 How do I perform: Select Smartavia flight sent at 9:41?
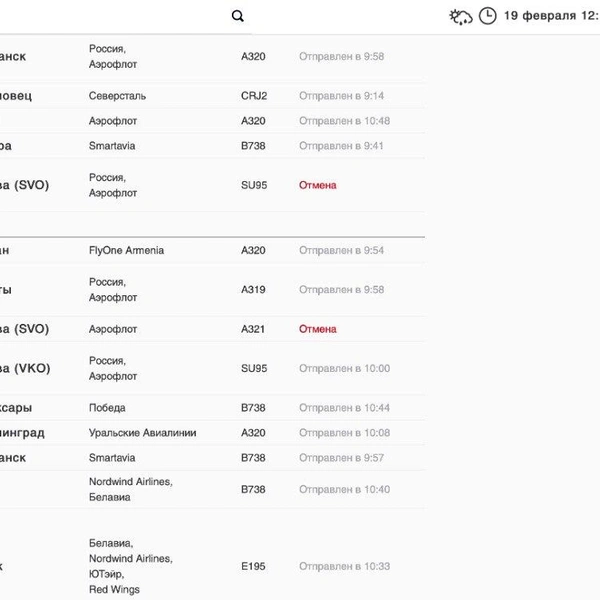tap(112, 146)
